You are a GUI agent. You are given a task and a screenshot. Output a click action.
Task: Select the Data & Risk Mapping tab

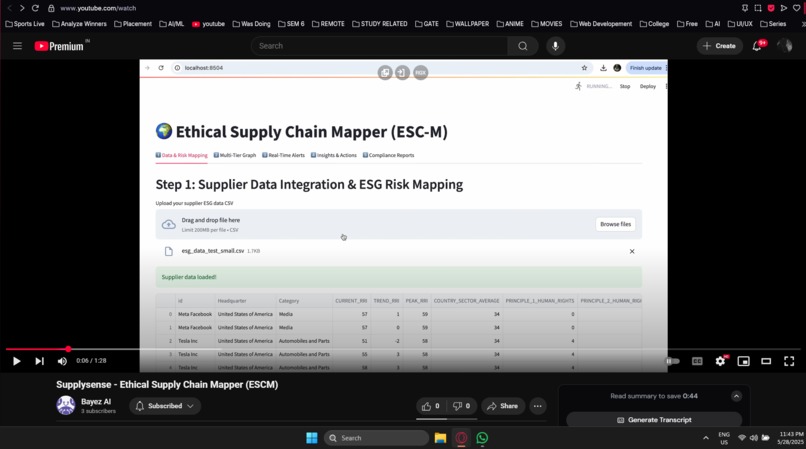point(181,155)
